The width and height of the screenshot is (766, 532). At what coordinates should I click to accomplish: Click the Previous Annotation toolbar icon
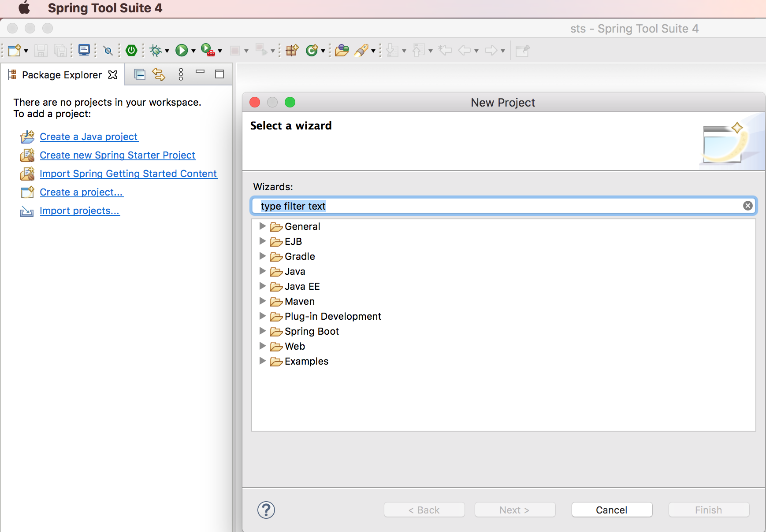click(418, 50)
